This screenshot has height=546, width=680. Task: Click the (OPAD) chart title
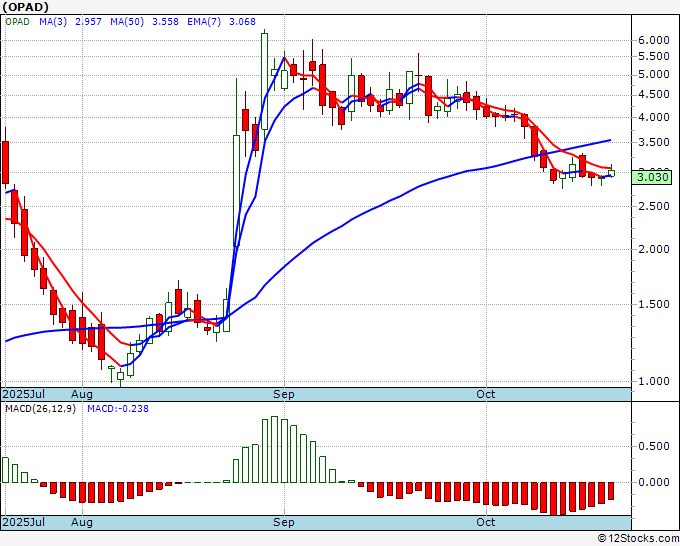tap(26, 7)
